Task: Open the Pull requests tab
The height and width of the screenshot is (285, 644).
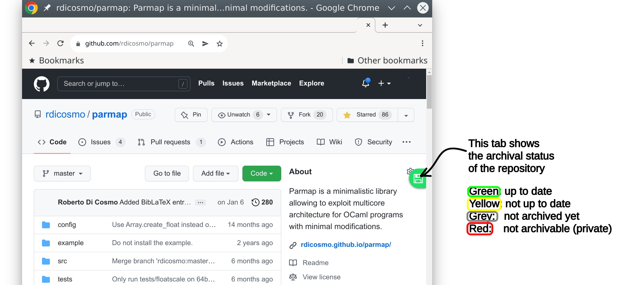Action: click(171, 142)
